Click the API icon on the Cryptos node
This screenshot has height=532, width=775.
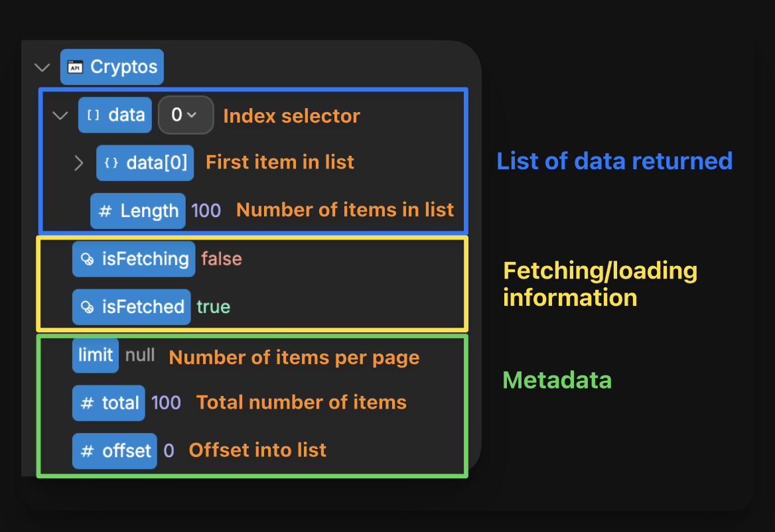click(75, 66)
